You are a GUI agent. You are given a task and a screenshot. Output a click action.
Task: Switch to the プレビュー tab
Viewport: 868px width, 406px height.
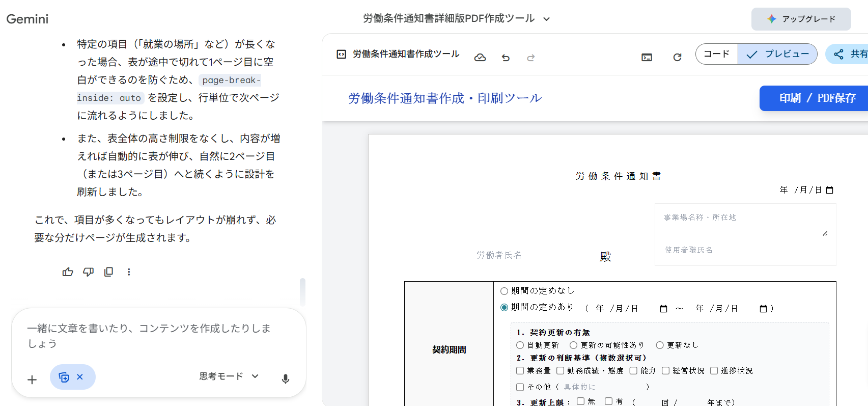pyautogui.click(x=777, y=54)
